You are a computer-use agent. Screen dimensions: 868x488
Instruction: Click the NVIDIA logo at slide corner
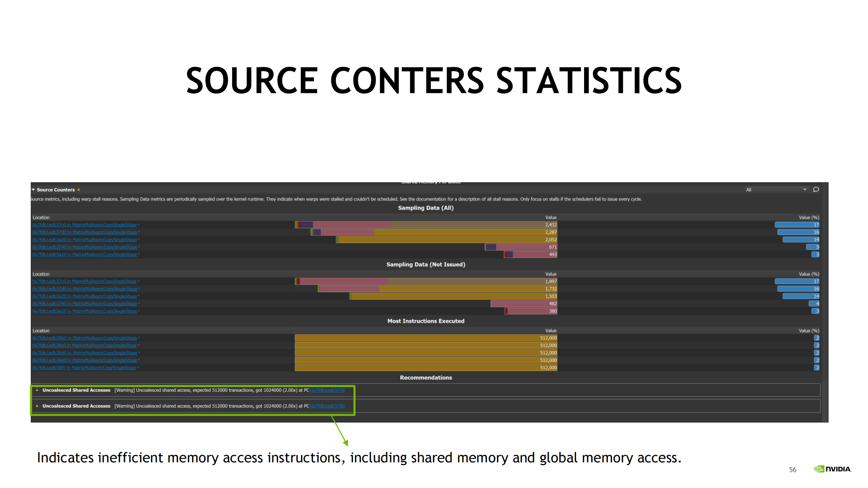tap(833, 469)
